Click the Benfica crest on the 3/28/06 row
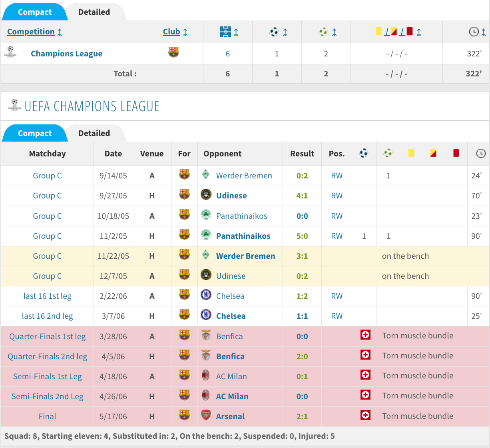 206,335
